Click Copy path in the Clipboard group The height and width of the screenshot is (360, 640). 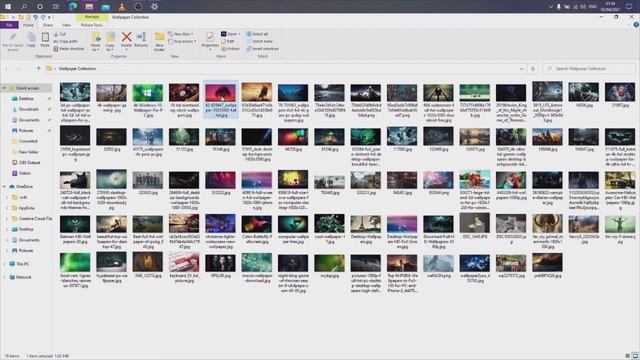tap(66, 41)
